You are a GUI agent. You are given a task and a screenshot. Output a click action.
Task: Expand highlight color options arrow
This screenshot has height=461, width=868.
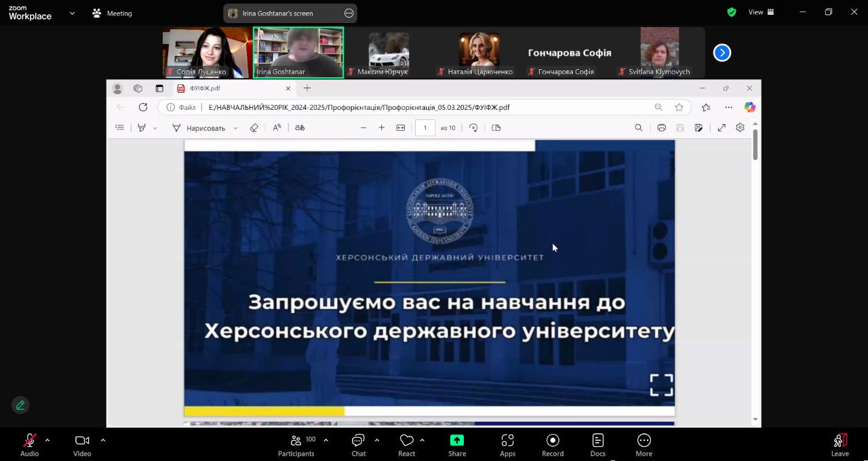(x=155, y=127)
